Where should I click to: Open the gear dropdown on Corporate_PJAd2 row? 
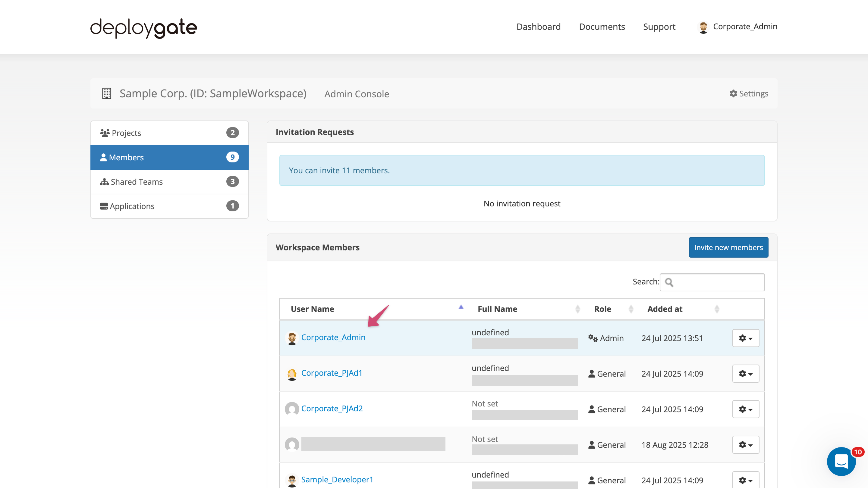745,409
